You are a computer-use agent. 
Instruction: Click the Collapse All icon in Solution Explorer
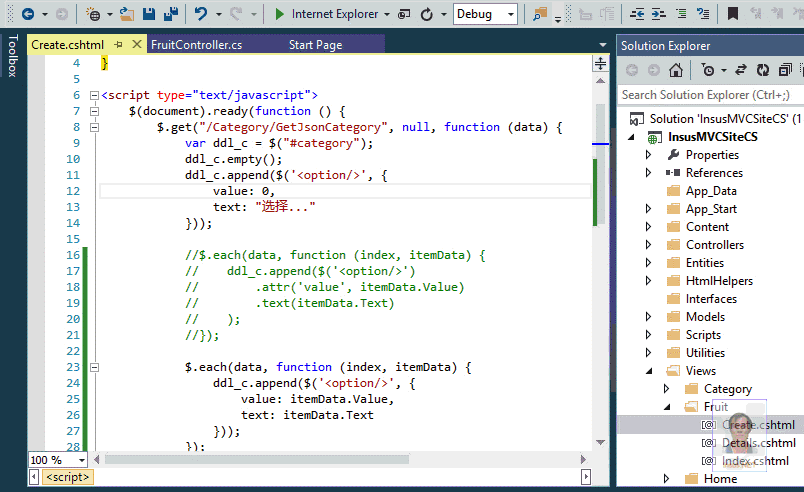785,70
